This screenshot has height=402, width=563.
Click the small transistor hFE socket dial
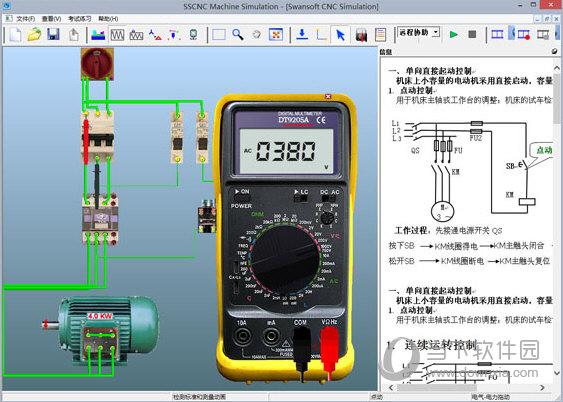tap(327, 218)
